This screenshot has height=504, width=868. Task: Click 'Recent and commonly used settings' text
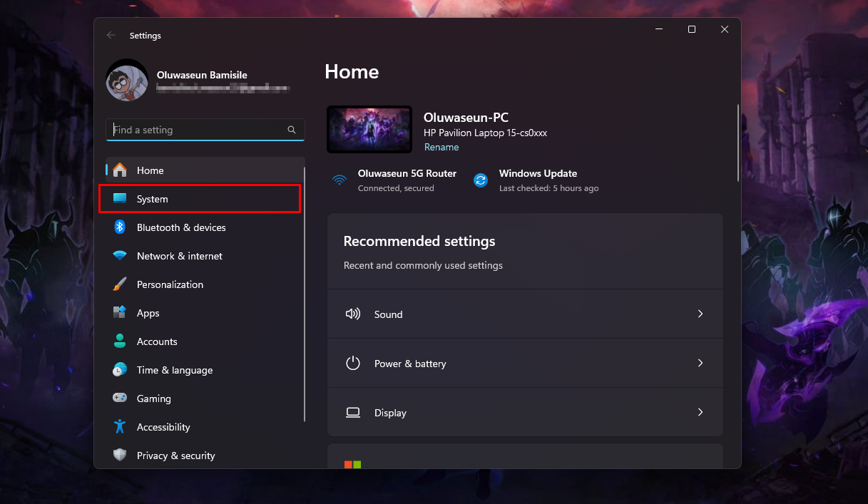423,265
